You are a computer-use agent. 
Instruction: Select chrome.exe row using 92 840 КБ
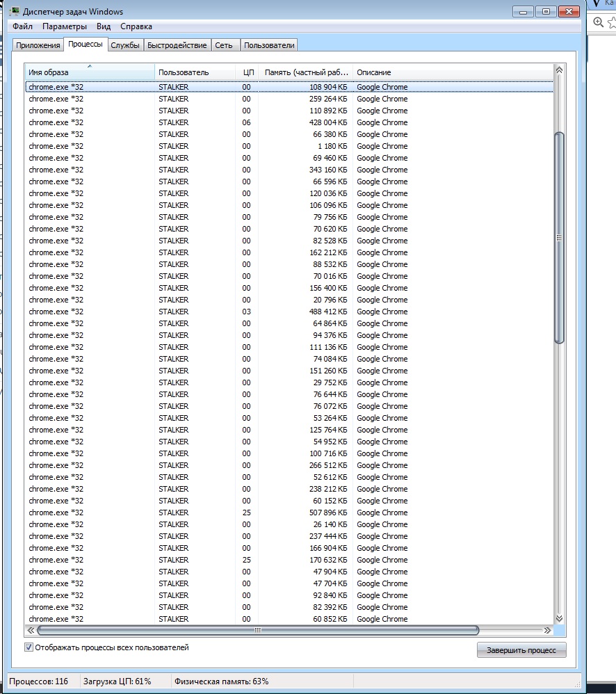tap(289, 595)
